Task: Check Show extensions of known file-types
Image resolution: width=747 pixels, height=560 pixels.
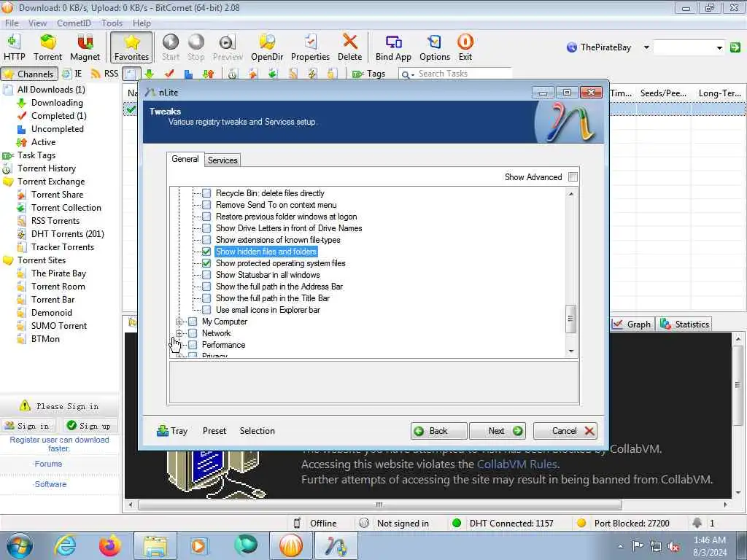Action: [206, 239]
